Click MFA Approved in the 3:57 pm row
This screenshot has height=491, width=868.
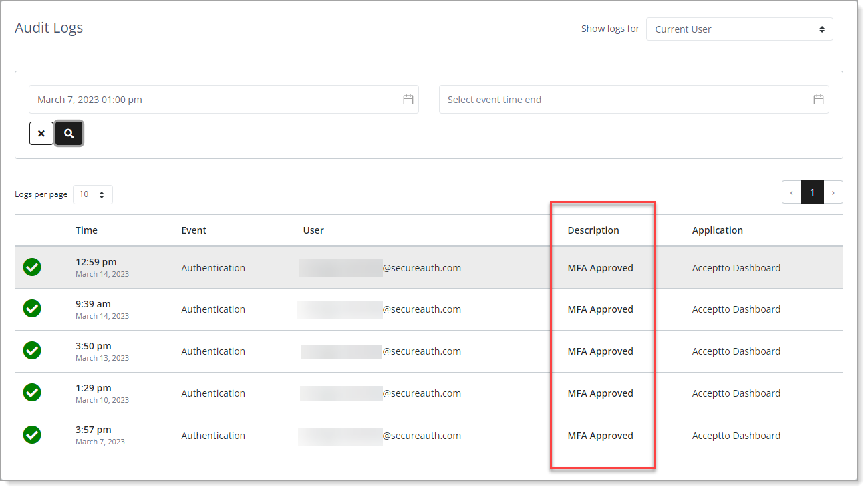[600, 436]
